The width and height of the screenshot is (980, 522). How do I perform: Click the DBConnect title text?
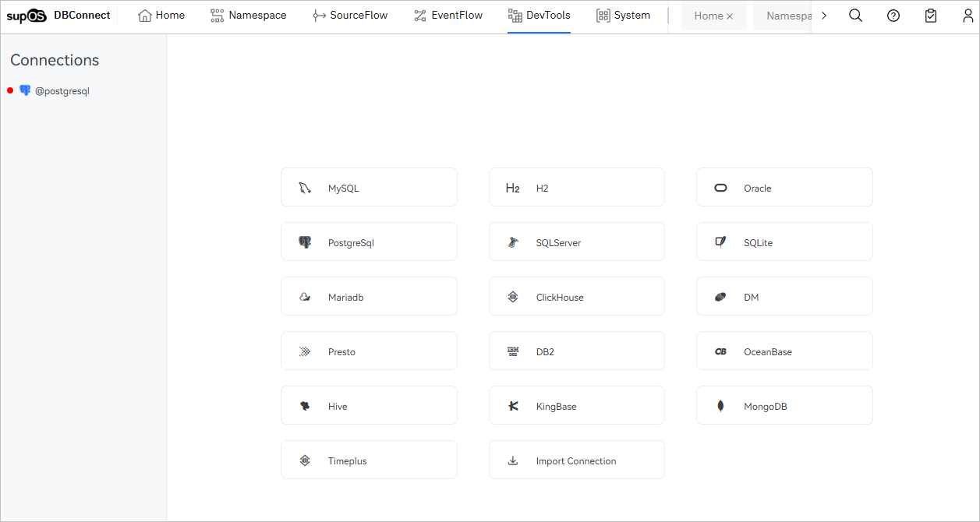tap(82, 16)
